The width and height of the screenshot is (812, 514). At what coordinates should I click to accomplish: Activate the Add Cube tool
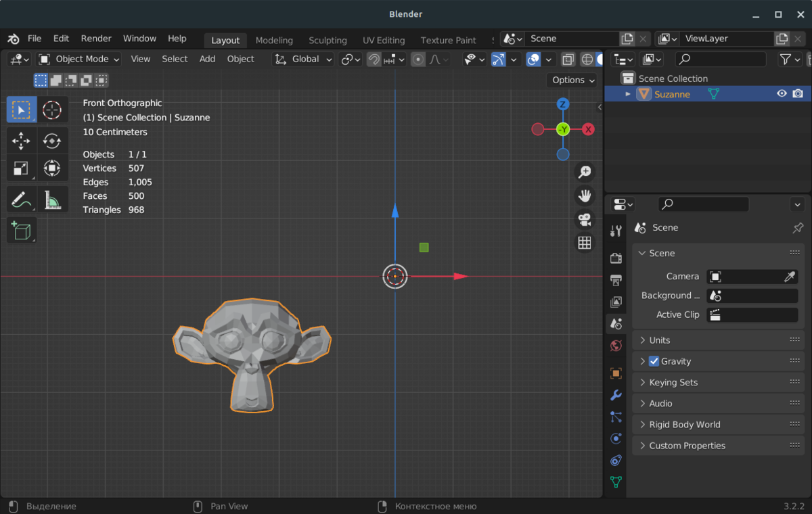[x=20, y=231]
